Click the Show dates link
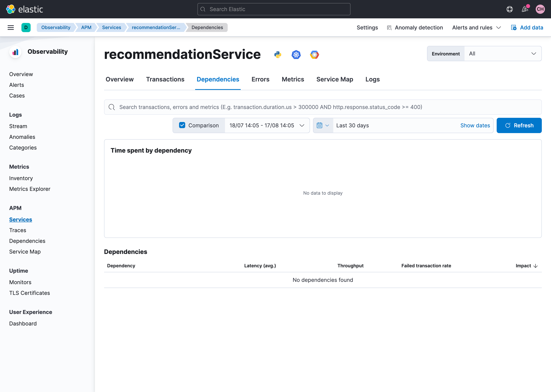The width and height of the screenshot is (551, 392). pyautogui.click(x=475, y=125)
